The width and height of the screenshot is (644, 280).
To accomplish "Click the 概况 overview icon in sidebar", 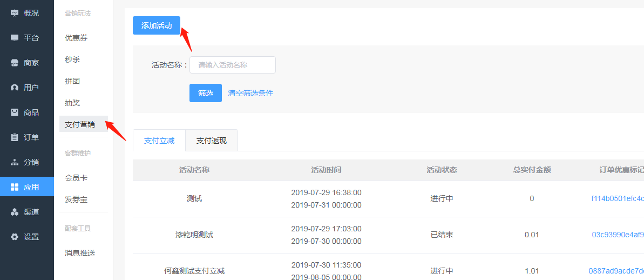I will [x=15, y=13].
